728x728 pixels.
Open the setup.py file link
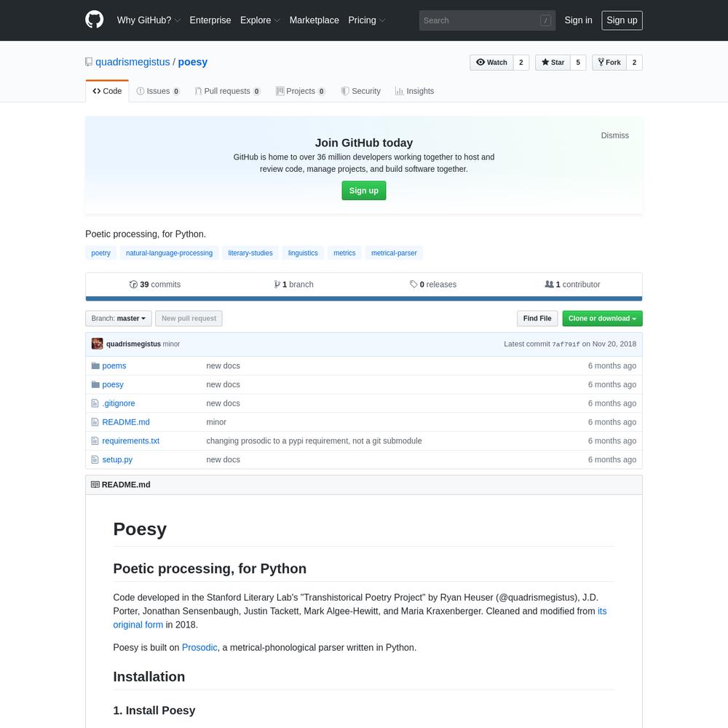click(117, 459)
